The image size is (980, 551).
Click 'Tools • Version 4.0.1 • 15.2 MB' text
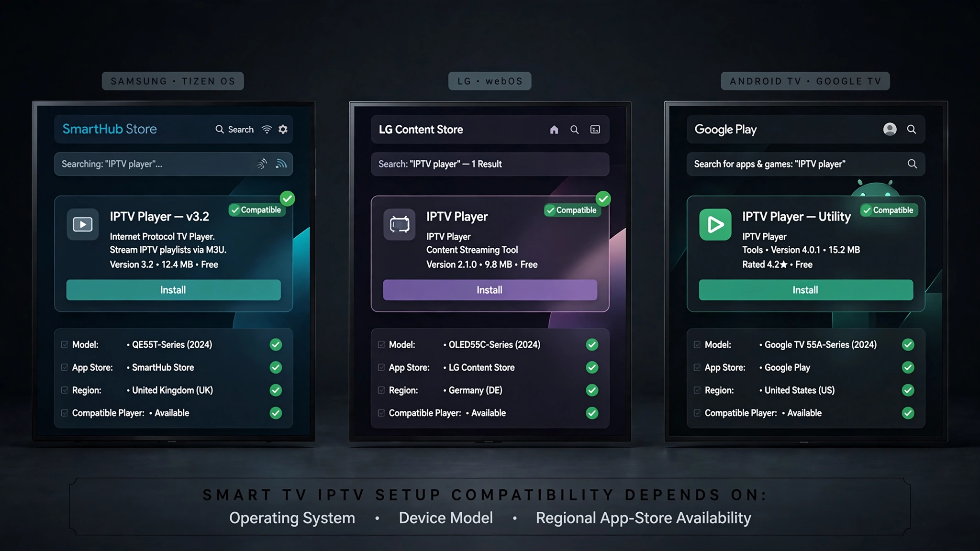tap(801, 250)
